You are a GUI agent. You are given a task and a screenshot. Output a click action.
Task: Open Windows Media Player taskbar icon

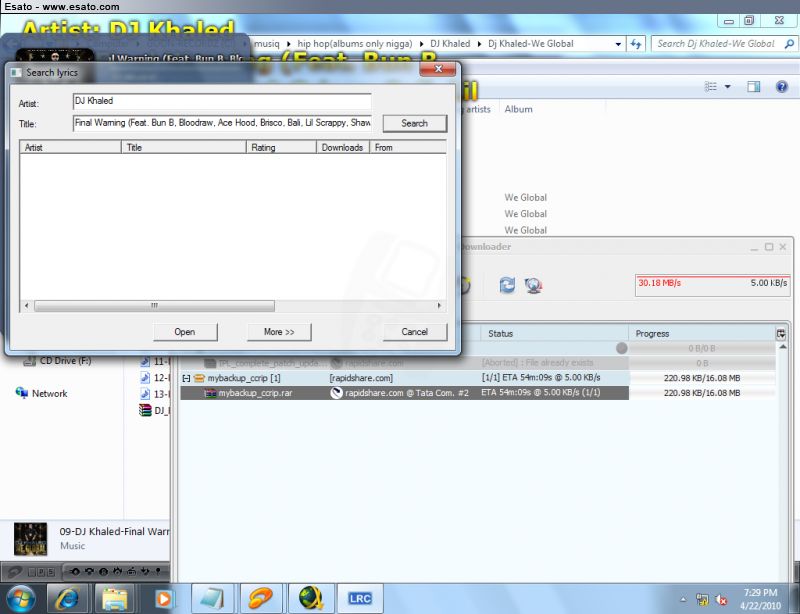click(x=165, y=598)
